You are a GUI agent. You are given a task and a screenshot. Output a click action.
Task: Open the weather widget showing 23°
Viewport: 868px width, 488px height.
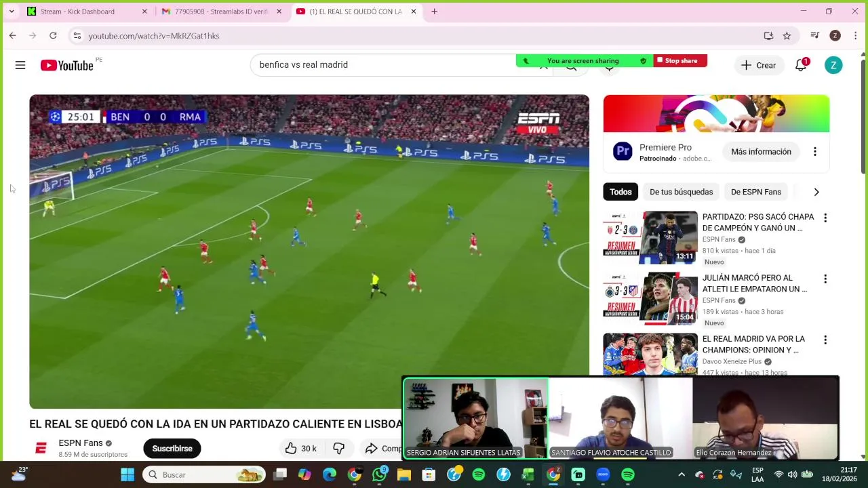coord(18,474)
